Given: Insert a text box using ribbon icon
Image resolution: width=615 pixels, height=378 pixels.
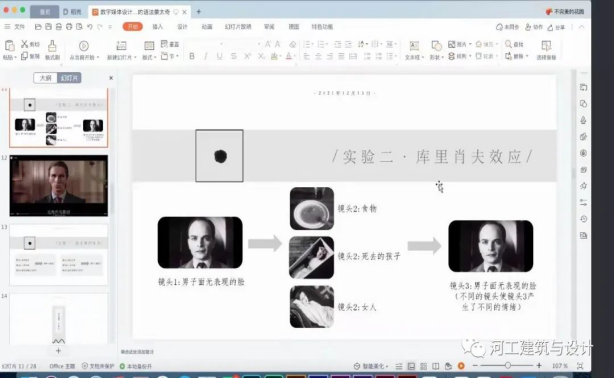Looking at the screenshot, I should click(414, 46).
